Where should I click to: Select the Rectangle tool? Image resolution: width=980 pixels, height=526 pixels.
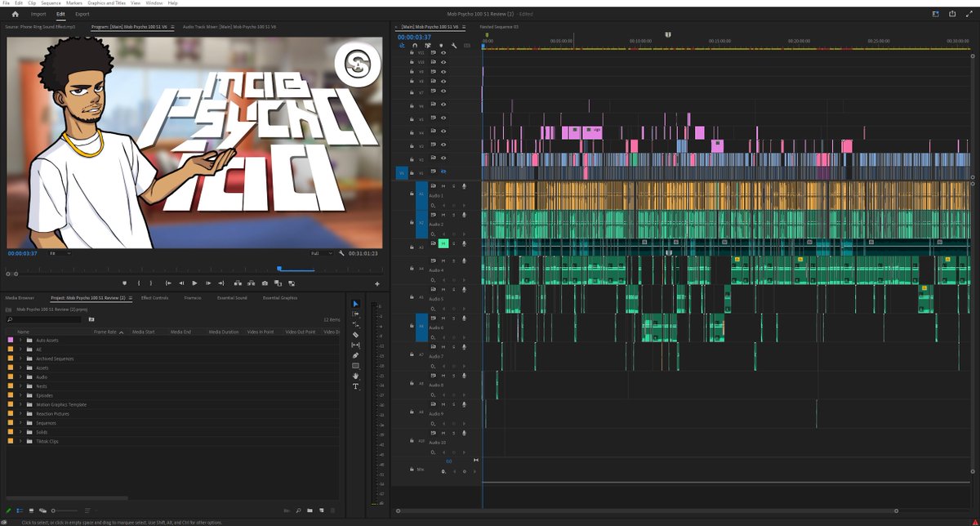point(355,366)
